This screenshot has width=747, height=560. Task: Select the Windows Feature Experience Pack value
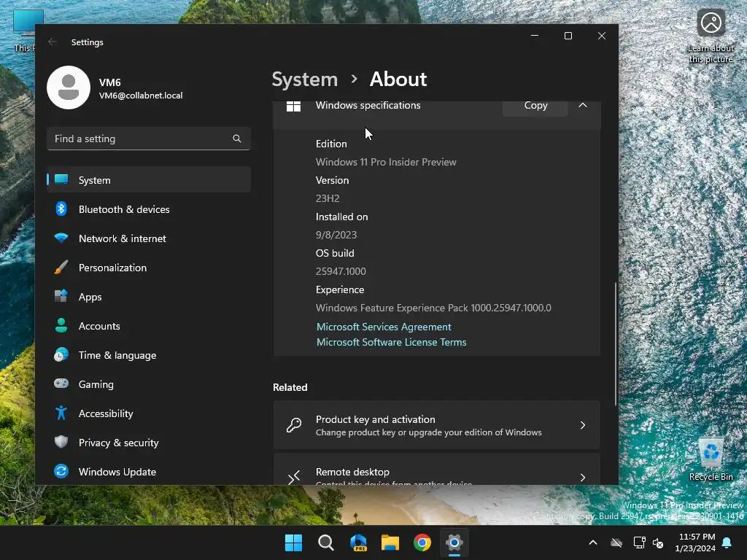click(x=433, y=308)
